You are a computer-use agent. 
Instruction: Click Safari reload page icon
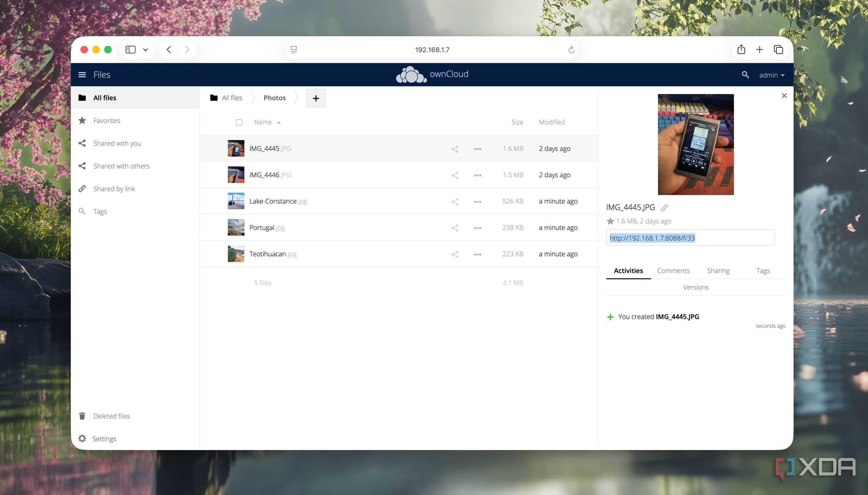tap(571, 50)
